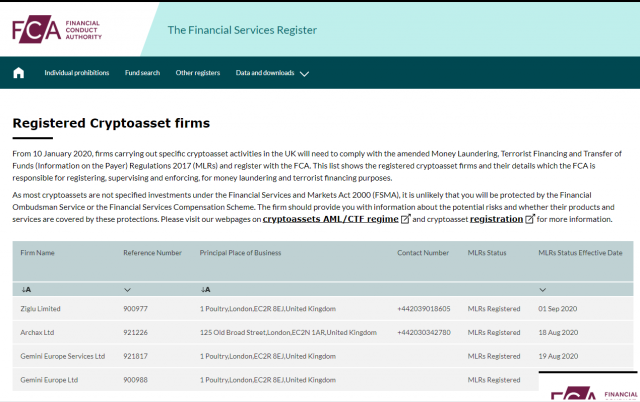Click Firm Name column header

point(38,253)
